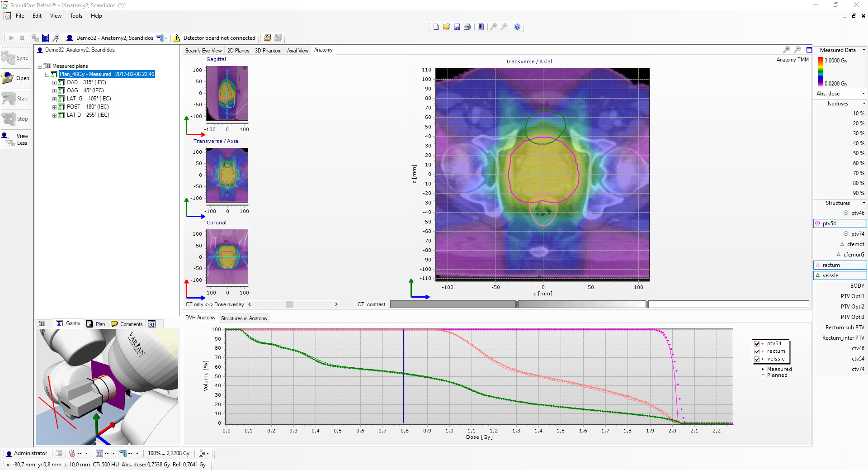Click the new document icon in toolbar
Screen dimensions: 868x470
436,27
